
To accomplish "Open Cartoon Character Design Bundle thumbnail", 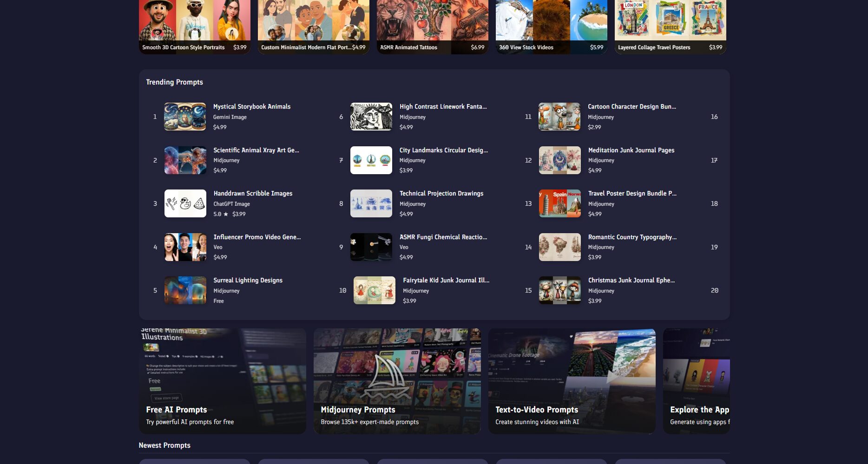I will [x=559, y=117].
